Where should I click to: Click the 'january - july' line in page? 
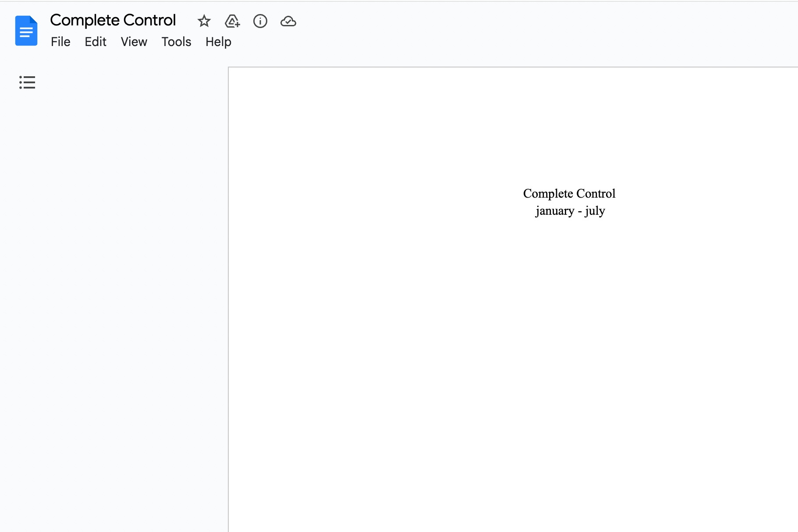570,211
